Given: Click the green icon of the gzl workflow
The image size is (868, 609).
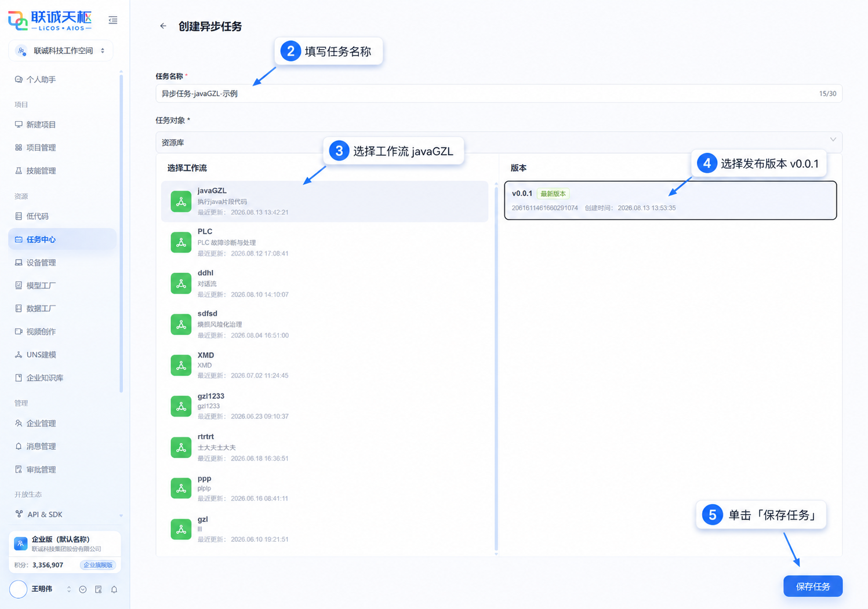Looking at the screenshot, I should 181,529.
